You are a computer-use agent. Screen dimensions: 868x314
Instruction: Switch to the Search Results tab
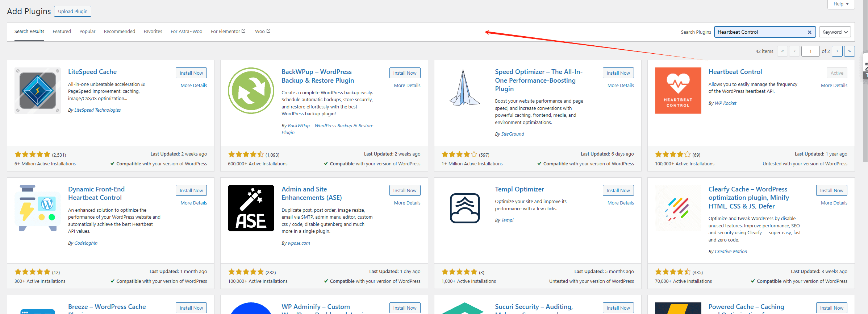[29, 32]
